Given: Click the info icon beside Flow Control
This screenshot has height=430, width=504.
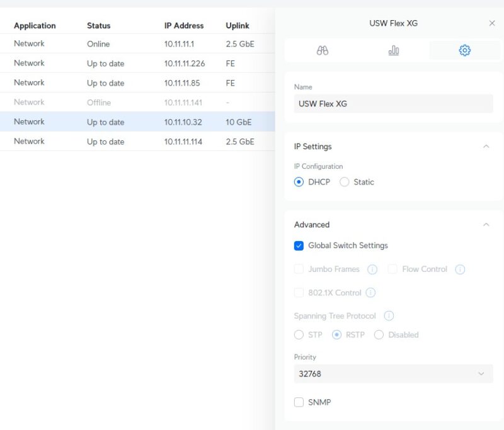Looking at the screenshot, I should 459,269.
